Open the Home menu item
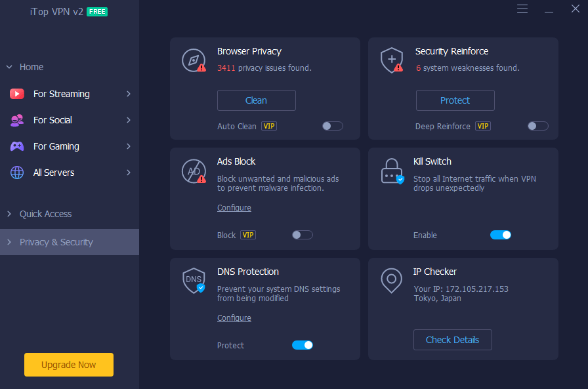Screen dimensions: 588x389 click(x=31, y=67)
